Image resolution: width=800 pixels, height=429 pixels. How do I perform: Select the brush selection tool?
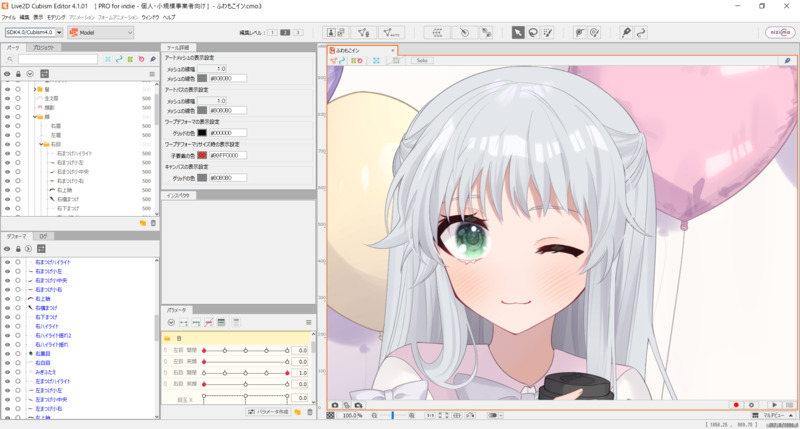pyautogui.click(x=547, y=33)
